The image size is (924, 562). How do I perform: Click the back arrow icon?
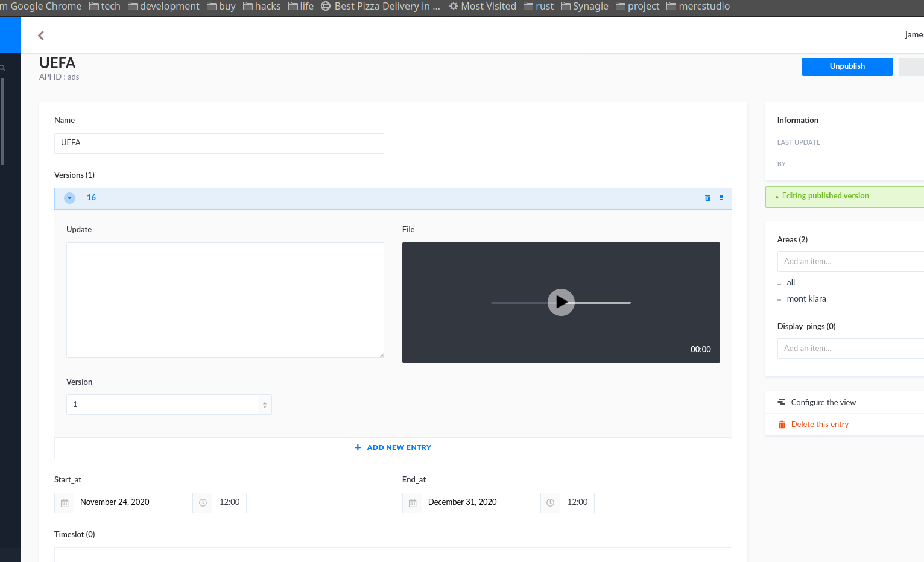click(41, 36)
